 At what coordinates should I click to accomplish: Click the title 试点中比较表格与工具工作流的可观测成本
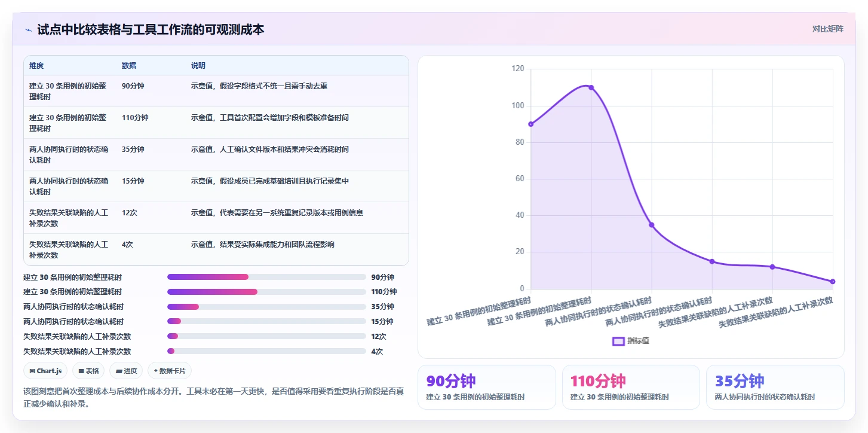coord(151,29)
